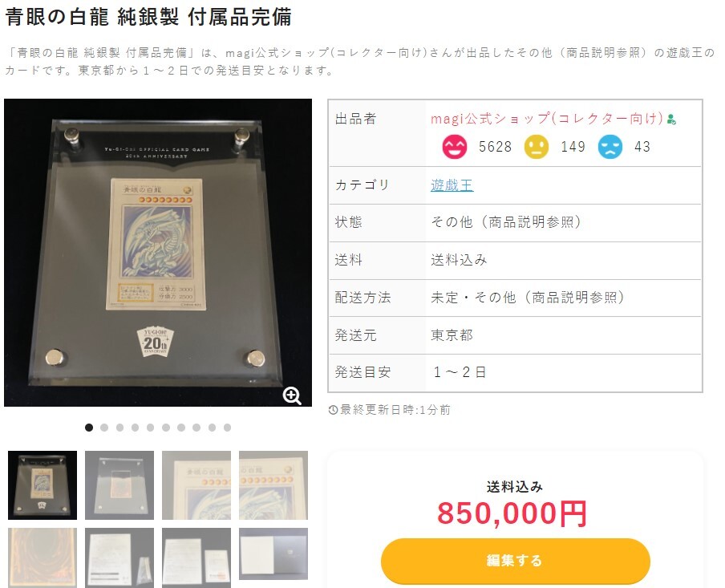Select the first carousel dot indicator
This screenshot has width=725, height=588.
click(x=89, y=428)
